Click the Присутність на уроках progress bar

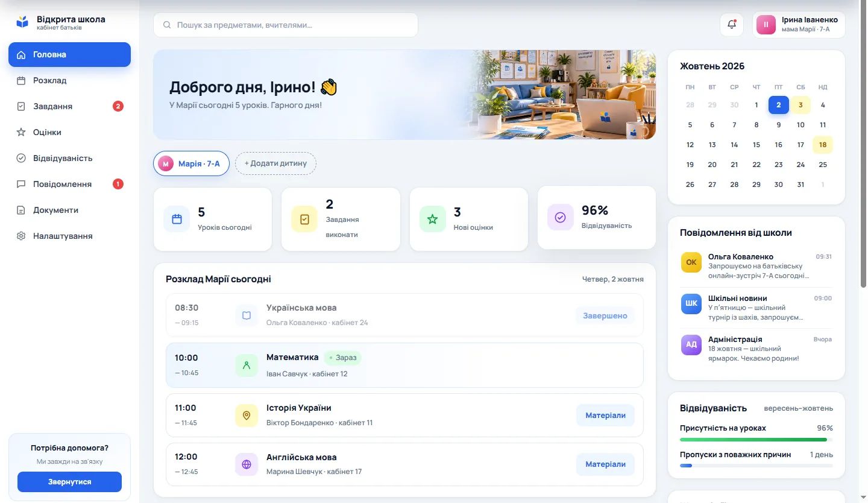[756, 440]
